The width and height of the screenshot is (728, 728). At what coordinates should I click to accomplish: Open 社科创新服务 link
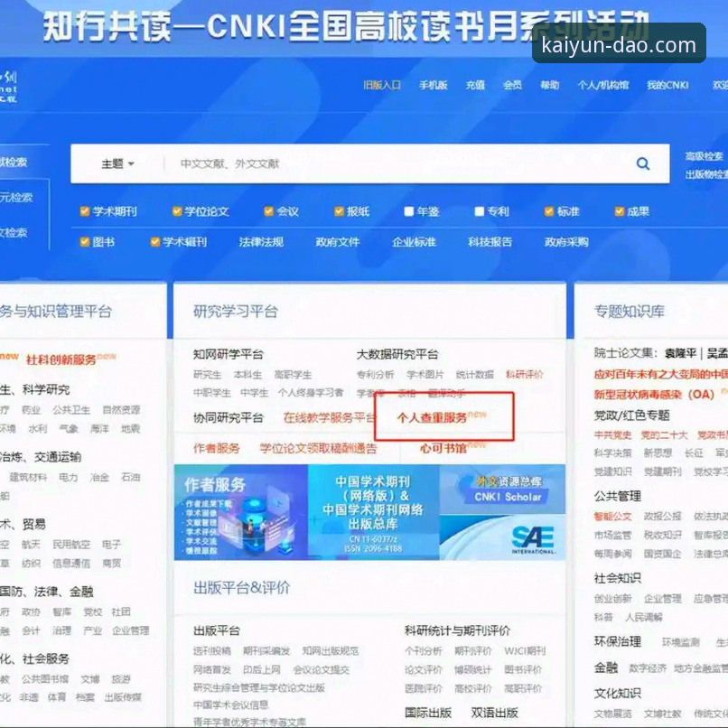[61, 359]
